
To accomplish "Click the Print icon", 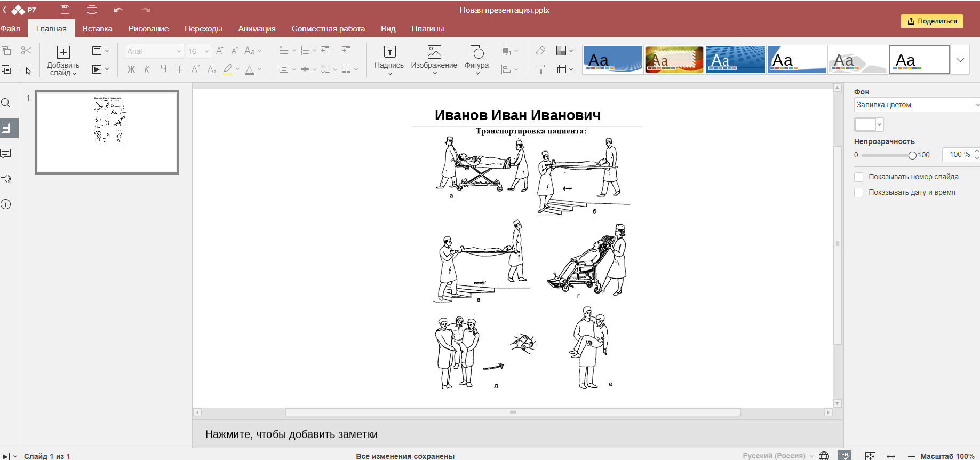I will [x=92, y=10].
